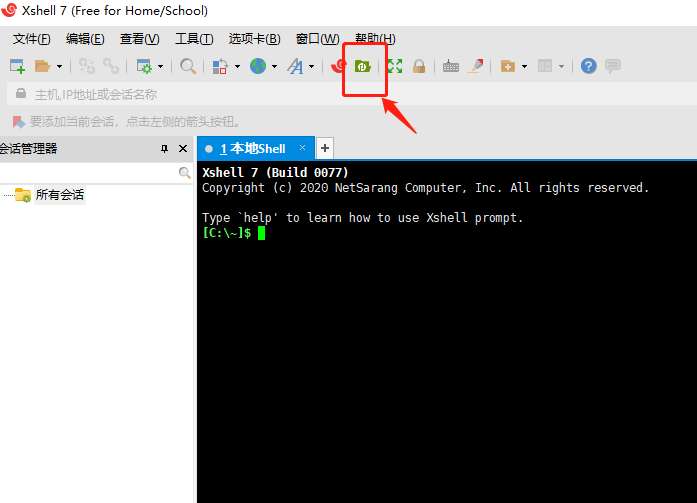Open the color scheme icon
This screenshot has height=503, width=697.
tap(220, 66)
